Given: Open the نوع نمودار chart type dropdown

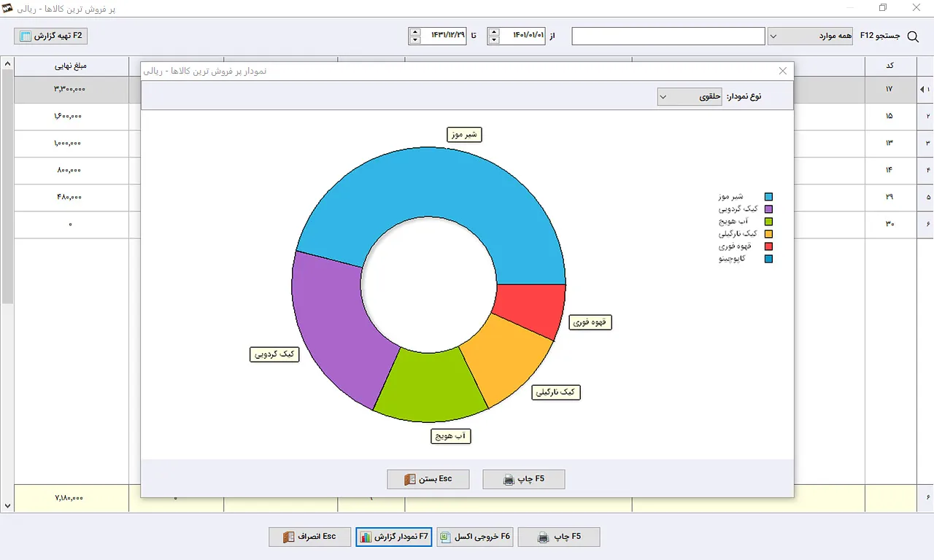Looking at the screenshot, I should pos(690,96).
